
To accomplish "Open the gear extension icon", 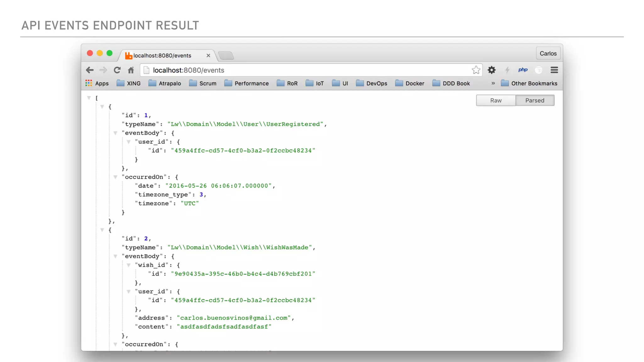I will pyautogui.click(x=491, y=70).
